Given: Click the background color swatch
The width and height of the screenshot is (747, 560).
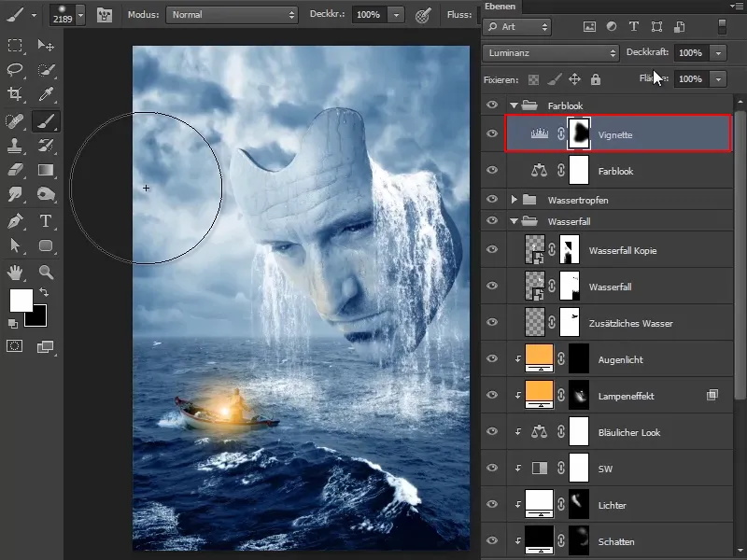Looking at the screenshot, I should pos(39,319).
